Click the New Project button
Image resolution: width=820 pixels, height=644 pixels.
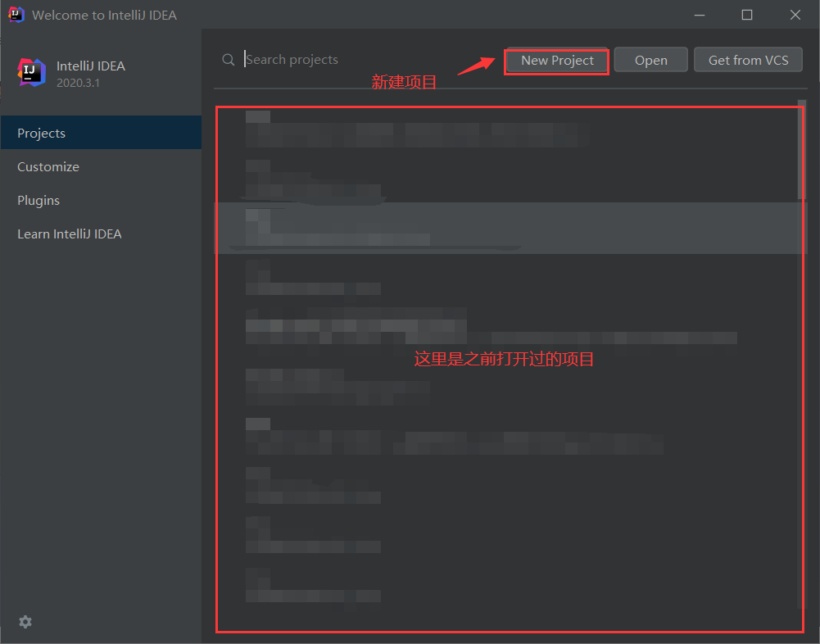[557, 61]
